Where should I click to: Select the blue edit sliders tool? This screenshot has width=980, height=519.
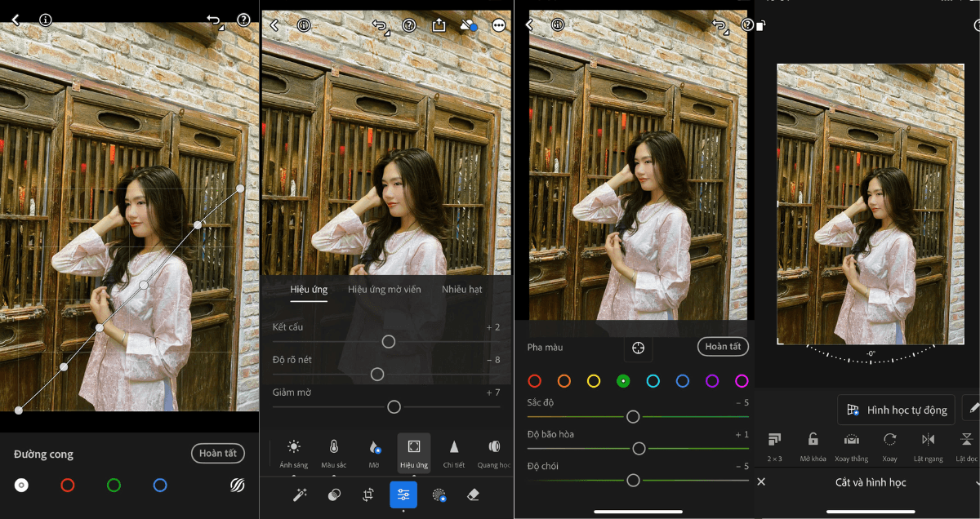(x=403, y=495)
